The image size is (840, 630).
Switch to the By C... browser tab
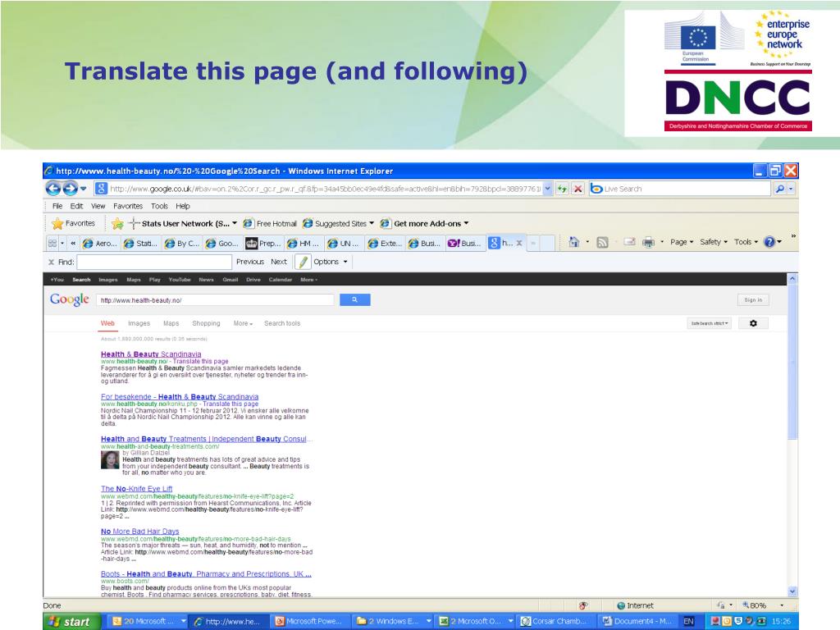pyautogui.click(x=182, y=243)
